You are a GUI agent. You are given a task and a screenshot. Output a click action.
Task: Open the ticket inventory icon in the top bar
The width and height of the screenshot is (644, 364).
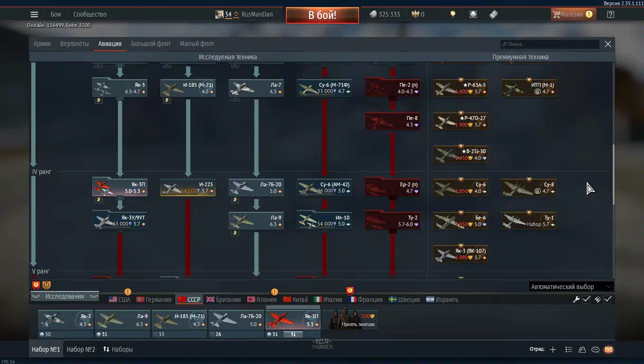[493, 14]
